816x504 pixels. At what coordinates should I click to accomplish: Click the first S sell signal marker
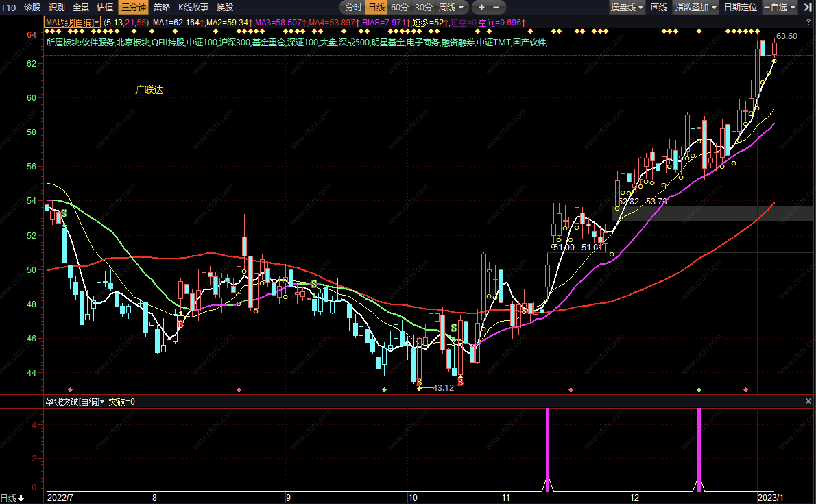[64, 214]
